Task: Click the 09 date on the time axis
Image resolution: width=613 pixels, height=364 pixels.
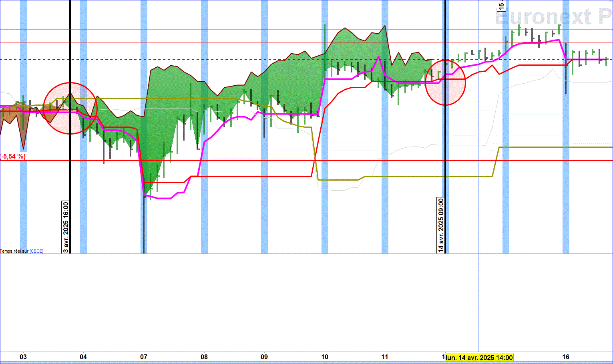Action: click(264, 357)
